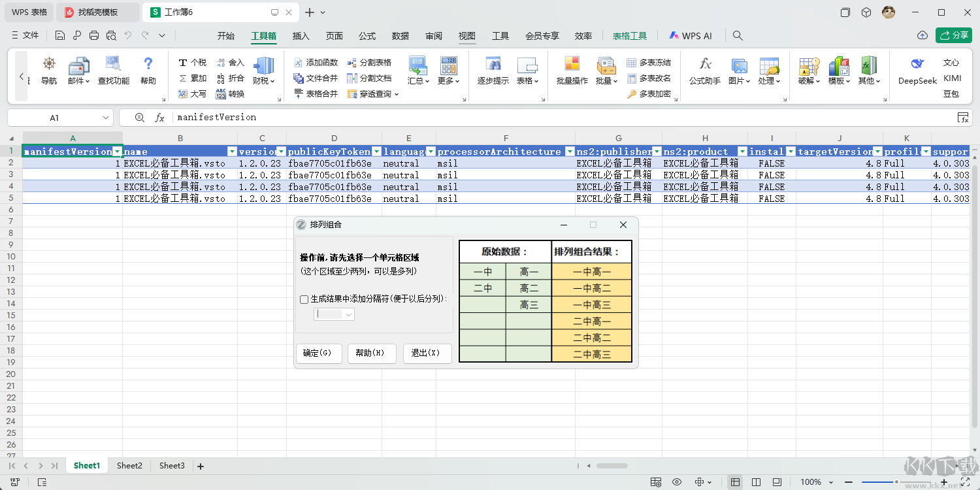Click the formula bar zoom icon
Screen dimensions: 980x490
pyautogui.click(x=139, y=118)
